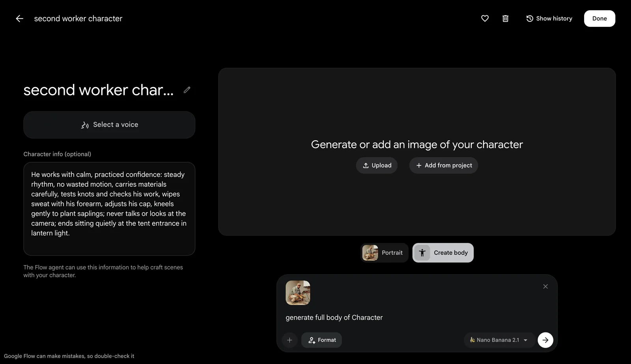Choose Add from project
Screen dimensions: 631x364
pyautogui.click(x=444, y=165)
